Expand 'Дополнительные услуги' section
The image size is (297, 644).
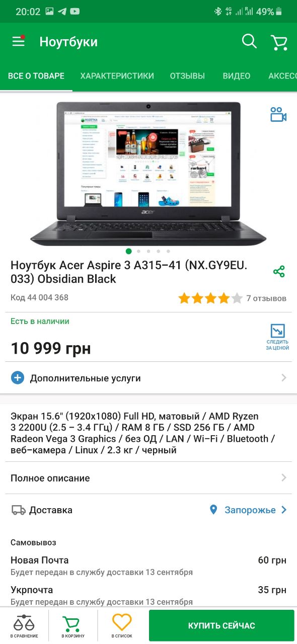pos(148,378)
